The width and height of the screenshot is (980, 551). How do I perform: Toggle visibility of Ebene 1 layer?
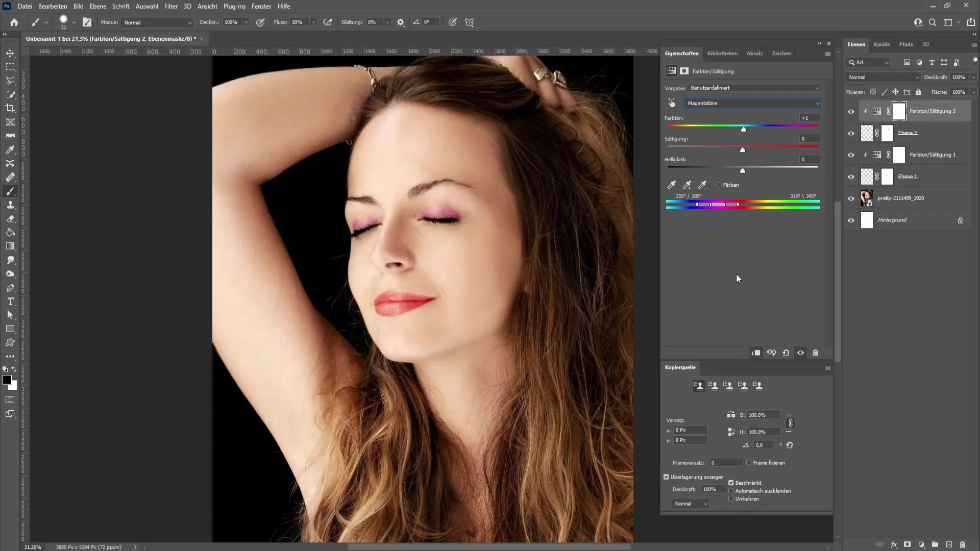pyautogui.click(x=851, y=176)
